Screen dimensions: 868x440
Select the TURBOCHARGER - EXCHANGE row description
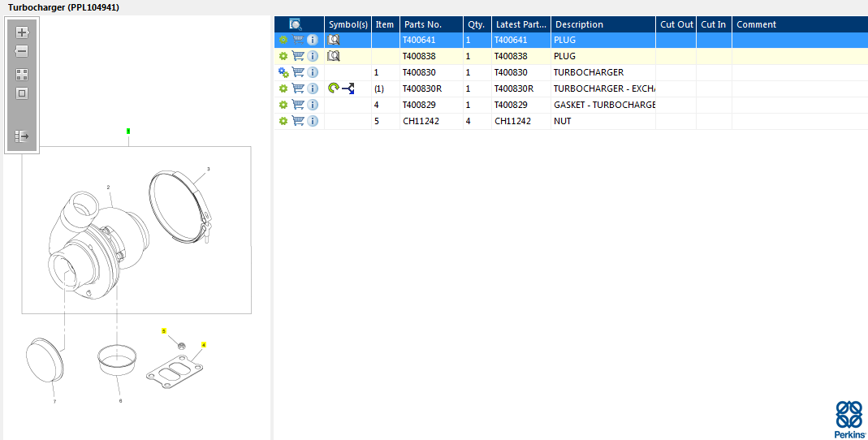click(x=603, y=88)
